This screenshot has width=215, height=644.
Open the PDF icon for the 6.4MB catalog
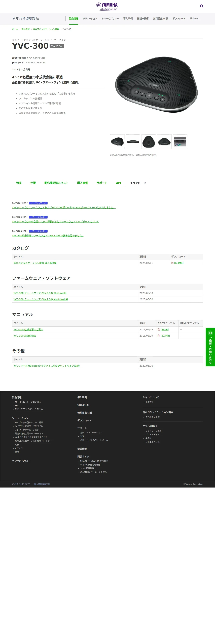pos(172,263)
